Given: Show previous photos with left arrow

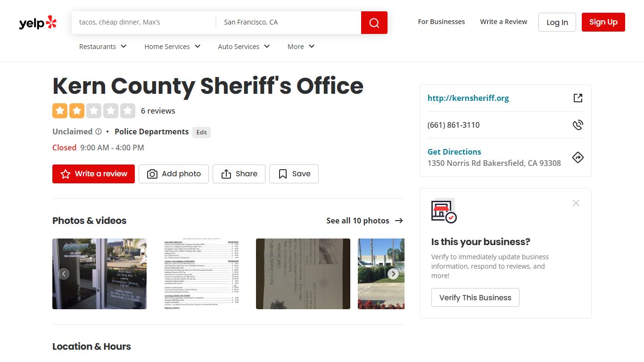Looking at the screenshot, I should coord(64,274).
